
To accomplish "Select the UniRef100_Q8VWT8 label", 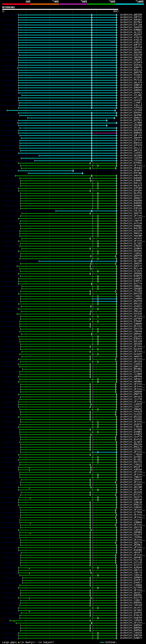I will 131,170.
